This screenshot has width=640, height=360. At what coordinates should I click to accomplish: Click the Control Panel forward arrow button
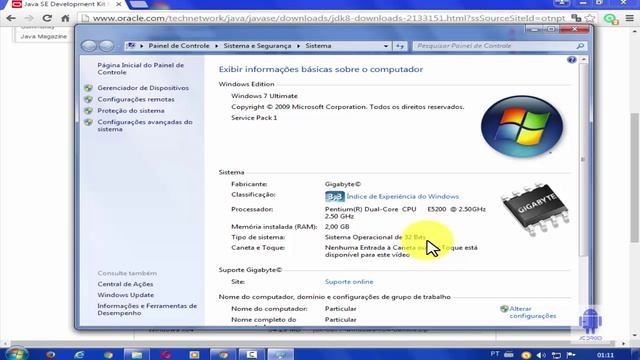(107, 46)
